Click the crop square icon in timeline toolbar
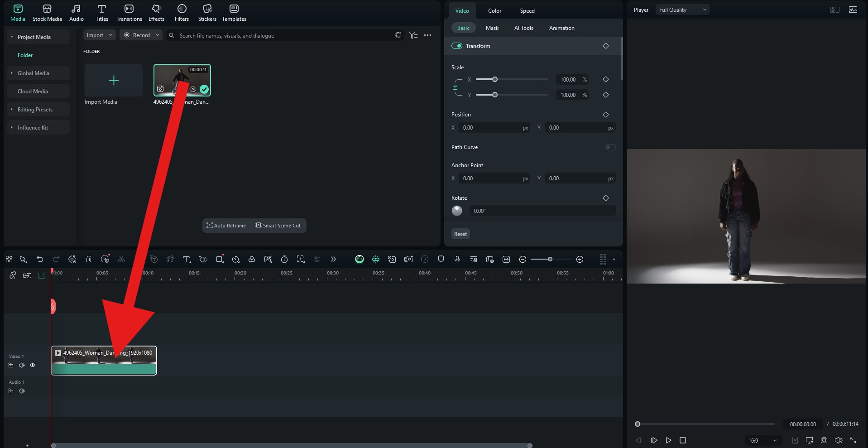The width and height of the screenshot is (868, 448). tap(220, 259)
